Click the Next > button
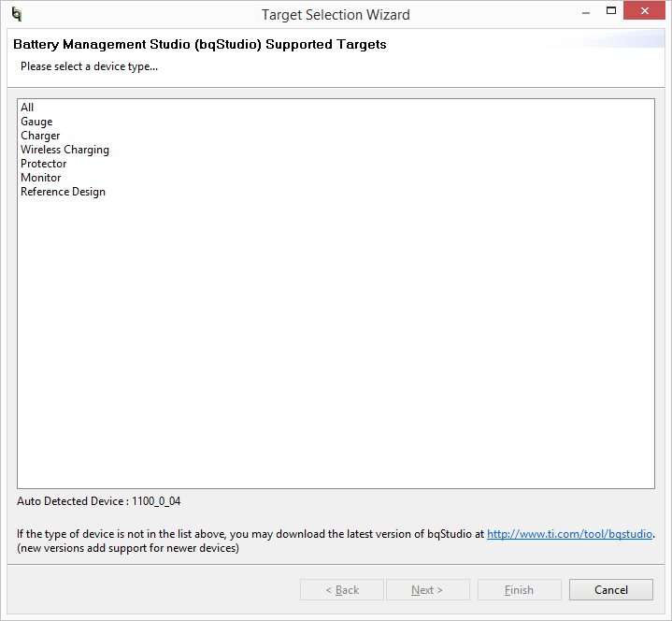Screen dimensions: 672x621 coord(427,590)
